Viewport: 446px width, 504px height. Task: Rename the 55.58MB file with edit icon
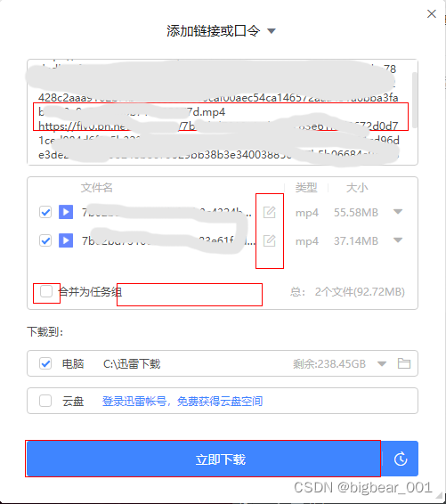pyautogui.click(x=269, y=212)
